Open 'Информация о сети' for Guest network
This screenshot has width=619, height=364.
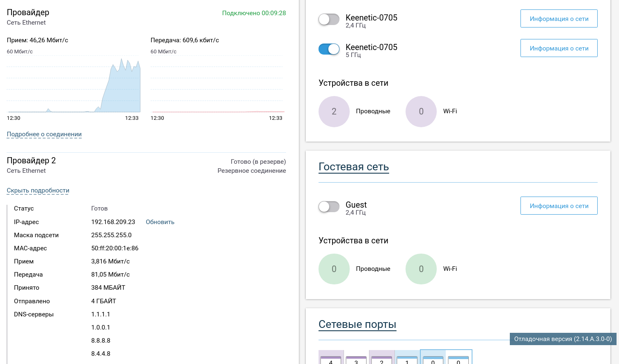559,206
